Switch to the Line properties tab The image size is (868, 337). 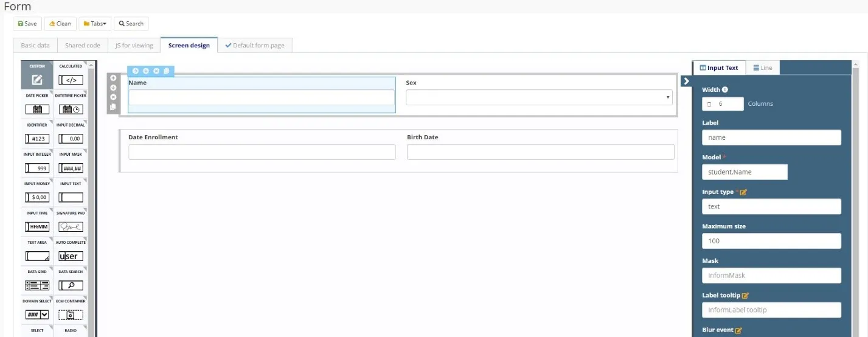point(763,68)
